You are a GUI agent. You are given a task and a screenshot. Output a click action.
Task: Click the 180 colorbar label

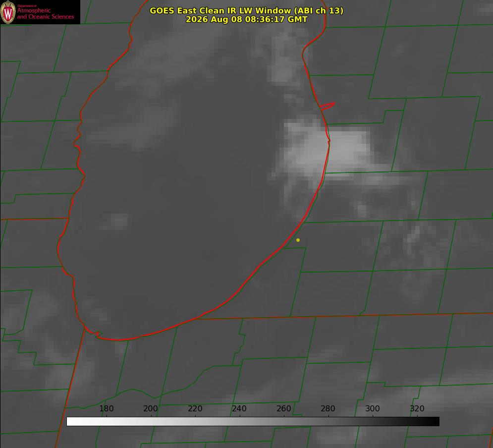point(106,408)
